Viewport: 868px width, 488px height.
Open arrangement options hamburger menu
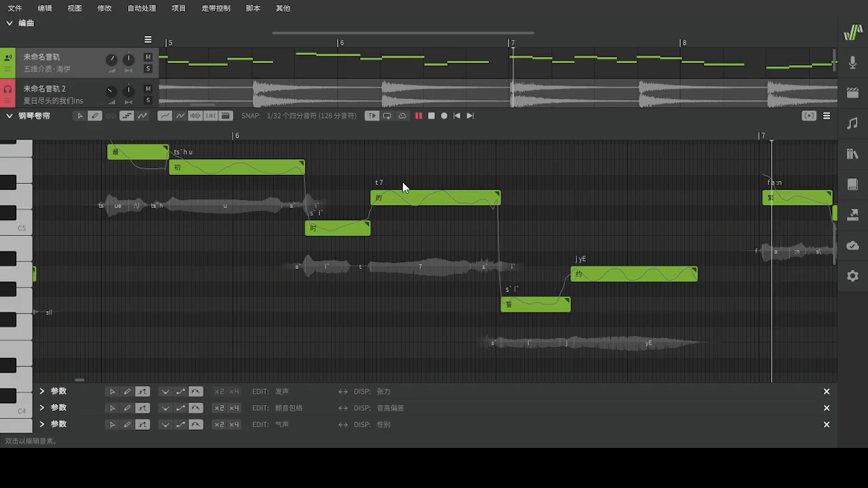click(x=148, y=39)
